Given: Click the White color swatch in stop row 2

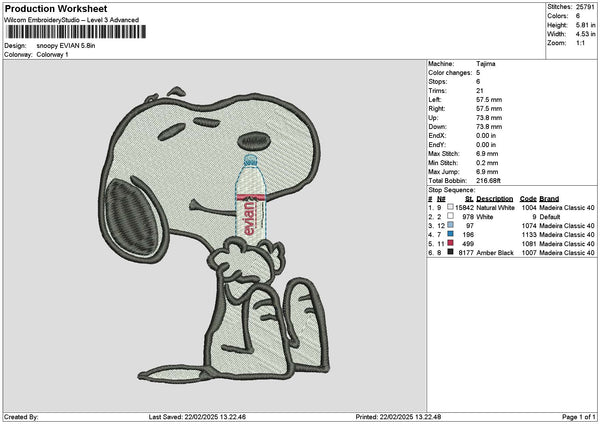Looking at the screenshot, I should click(450, 216).
